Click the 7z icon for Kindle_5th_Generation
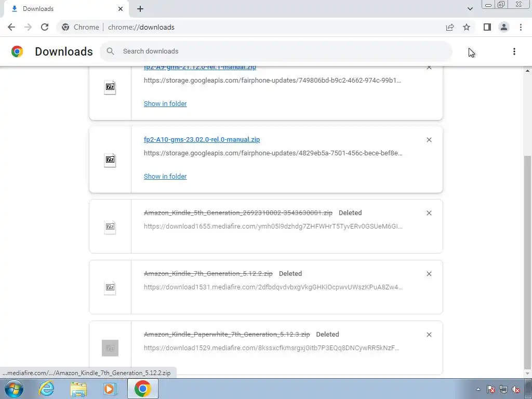532x399 pixels. click(x=110, y=227)
